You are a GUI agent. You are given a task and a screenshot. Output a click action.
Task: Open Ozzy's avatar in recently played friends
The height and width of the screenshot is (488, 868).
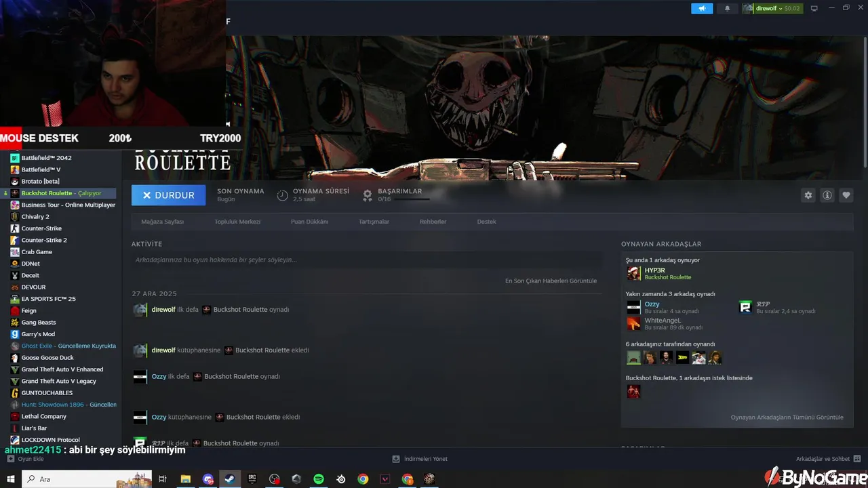633,307
